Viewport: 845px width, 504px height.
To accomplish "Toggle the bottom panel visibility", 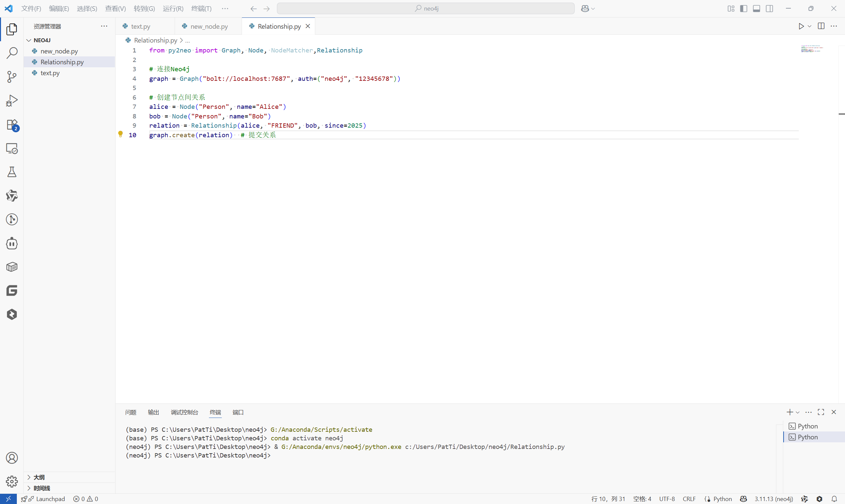I will click(757, 9).
